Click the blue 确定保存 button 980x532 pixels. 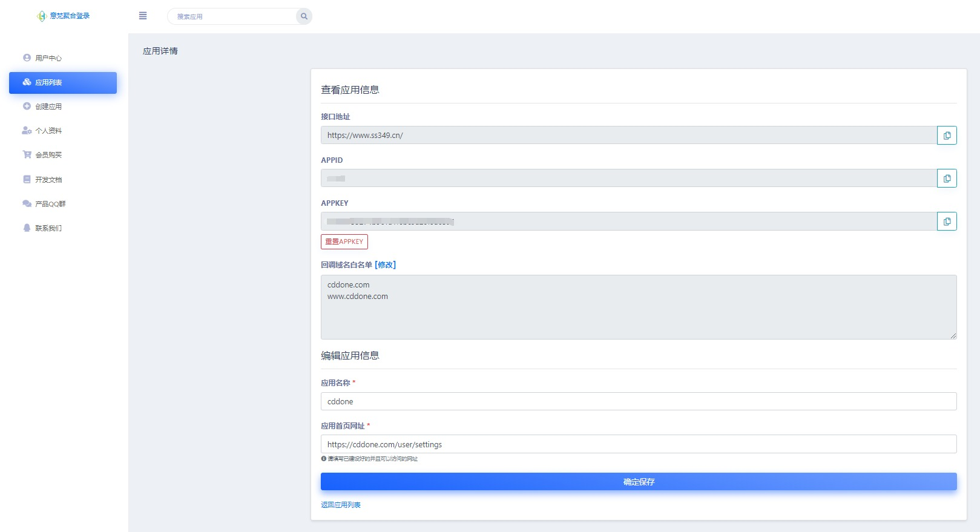tap(639, 482)
